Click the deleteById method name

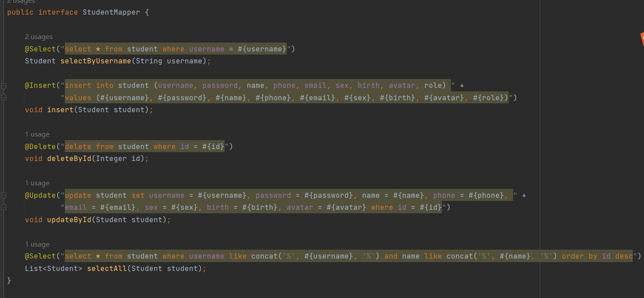69,159
